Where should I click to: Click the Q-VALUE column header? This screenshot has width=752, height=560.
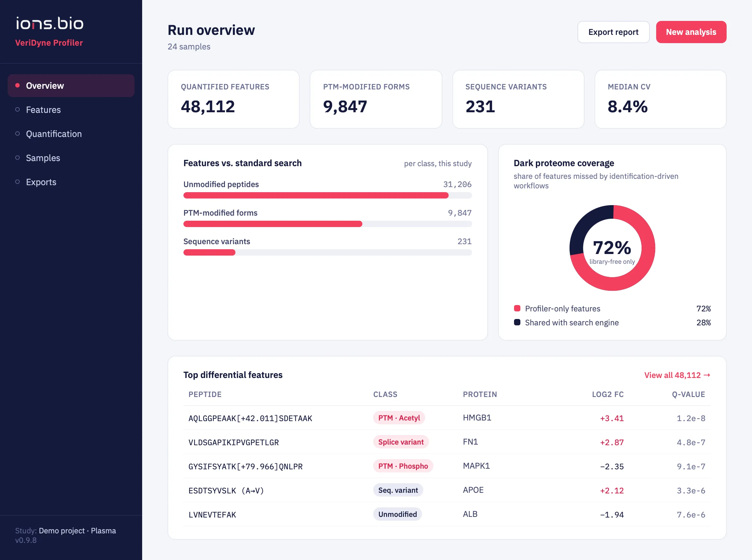[x=688, y=394]
